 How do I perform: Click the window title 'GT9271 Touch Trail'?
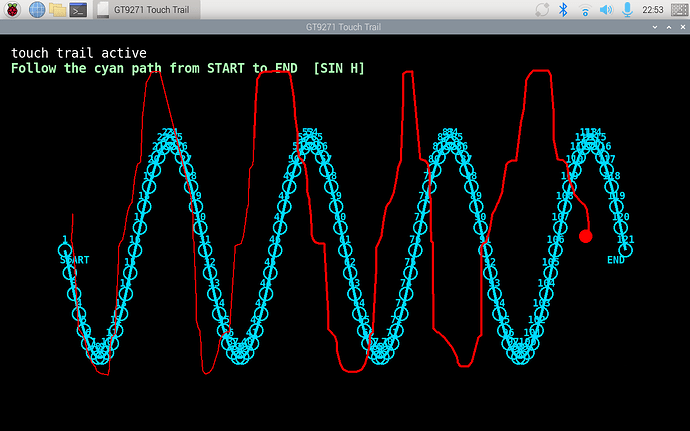[x=343, y=27]
